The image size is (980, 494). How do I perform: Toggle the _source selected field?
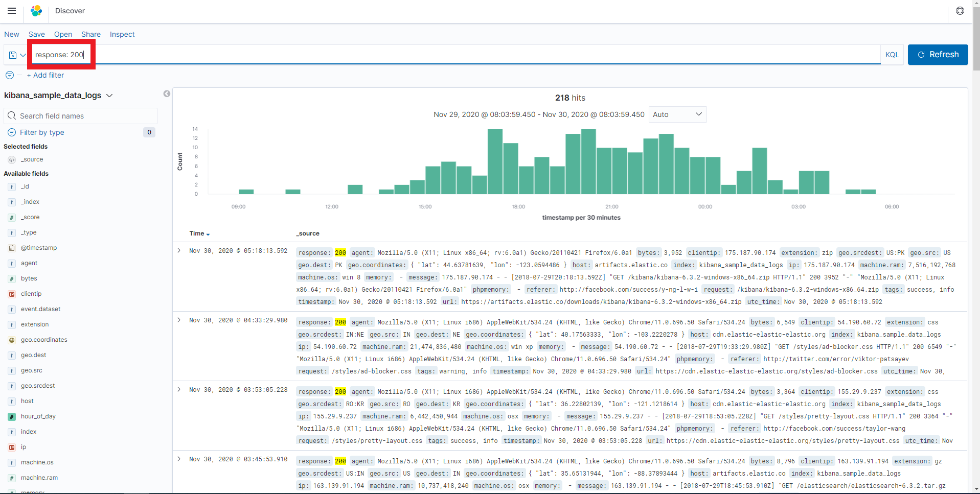33,159
